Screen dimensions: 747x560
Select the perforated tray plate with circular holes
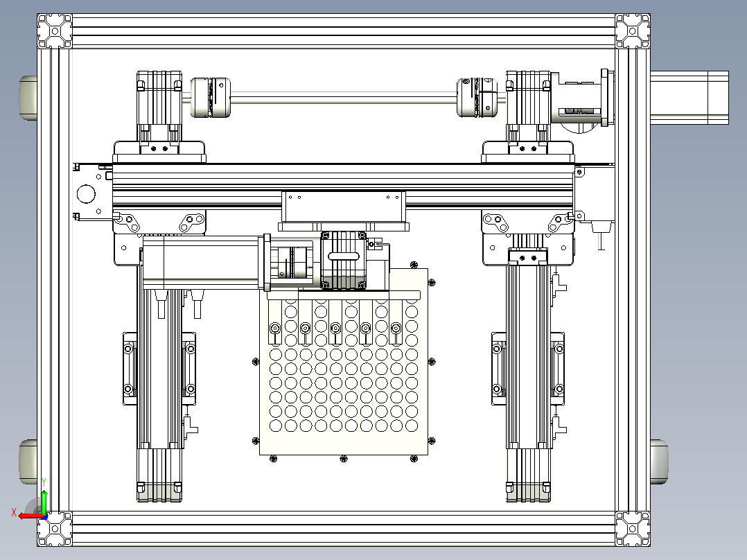[x=344, y=362]
